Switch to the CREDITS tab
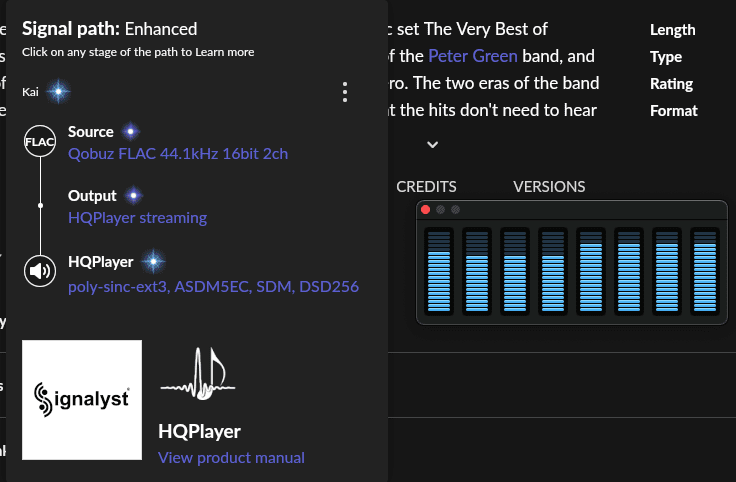736x482 pixels. tap(426, 187)
